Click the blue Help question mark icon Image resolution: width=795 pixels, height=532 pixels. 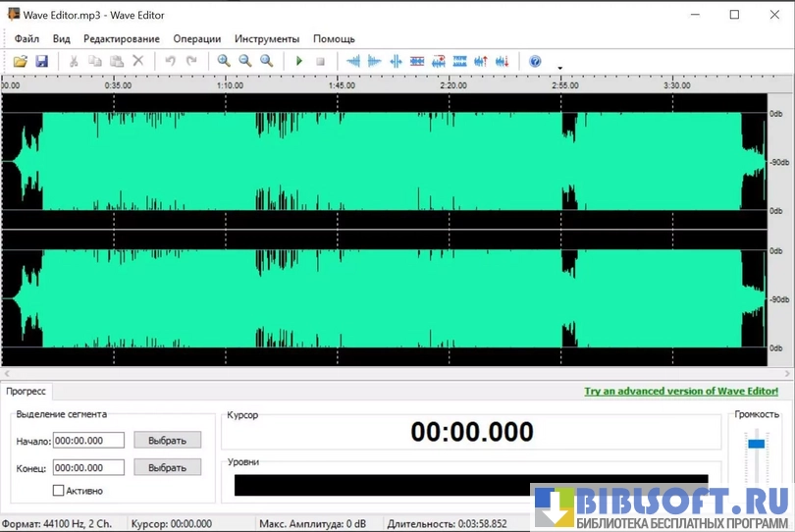point(535,61)
